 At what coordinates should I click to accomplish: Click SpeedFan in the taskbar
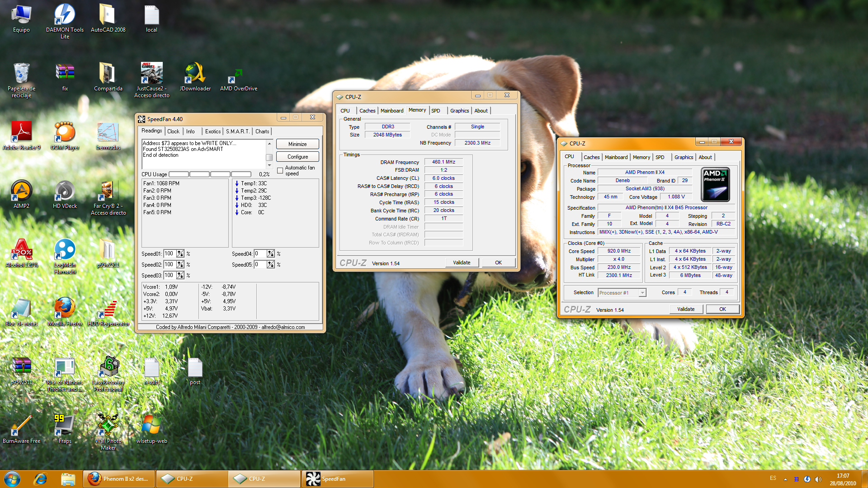(x=337, y=479)
